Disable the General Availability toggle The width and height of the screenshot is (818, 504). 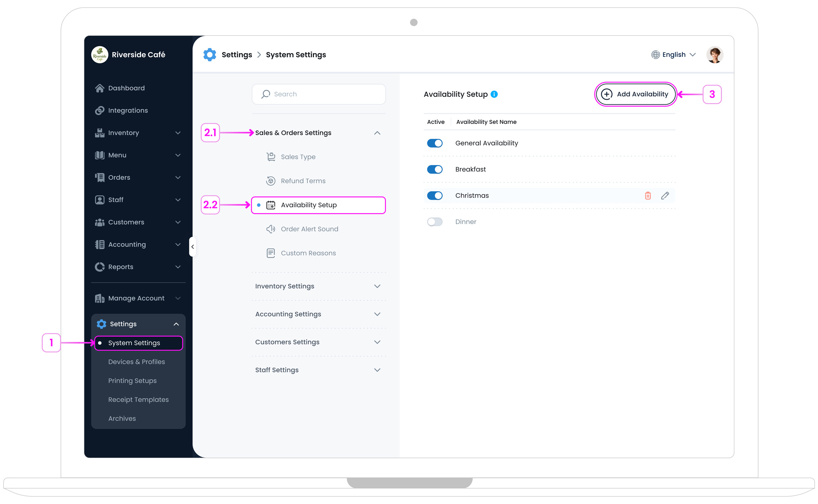435,143
